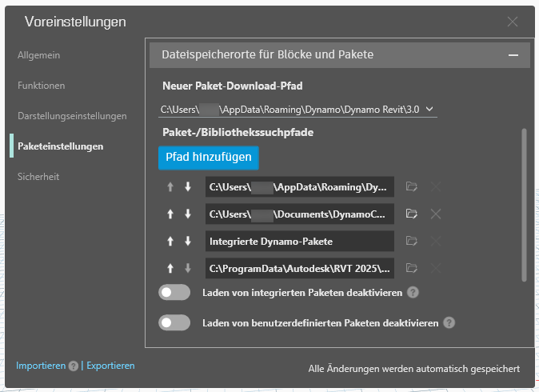Image resolution: width=539 pixels, height=392 pixels.
Task: Move the Documents\DynamoC path down
Action: (x=188, y=214)
